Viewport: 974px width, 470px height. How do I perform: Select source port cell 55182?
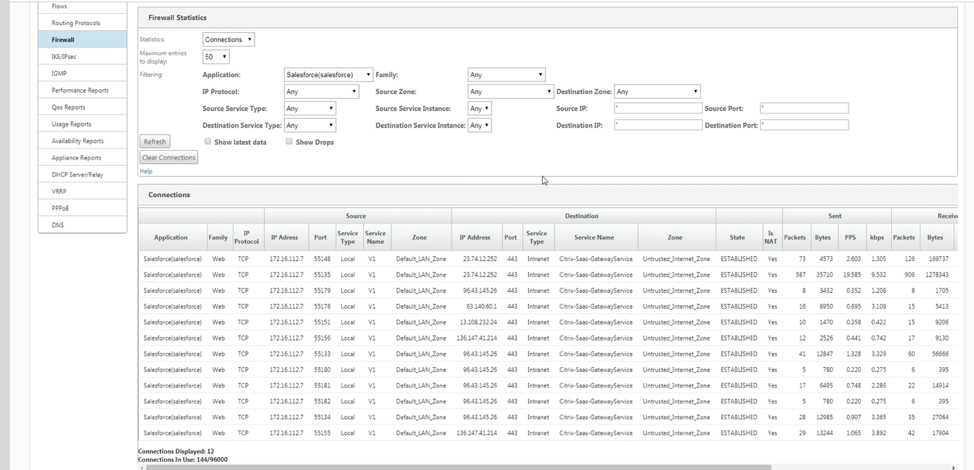(322, 401)
